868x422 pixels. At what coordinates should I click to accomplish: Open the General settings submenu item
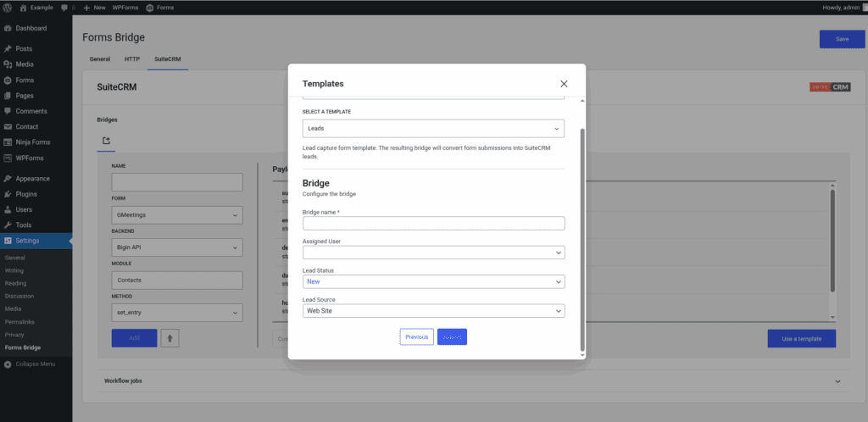[15, 258]
